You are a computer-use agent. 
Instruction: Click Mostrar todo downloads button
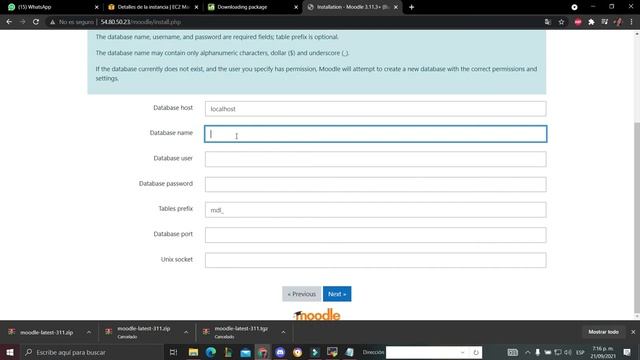[603, 332]
